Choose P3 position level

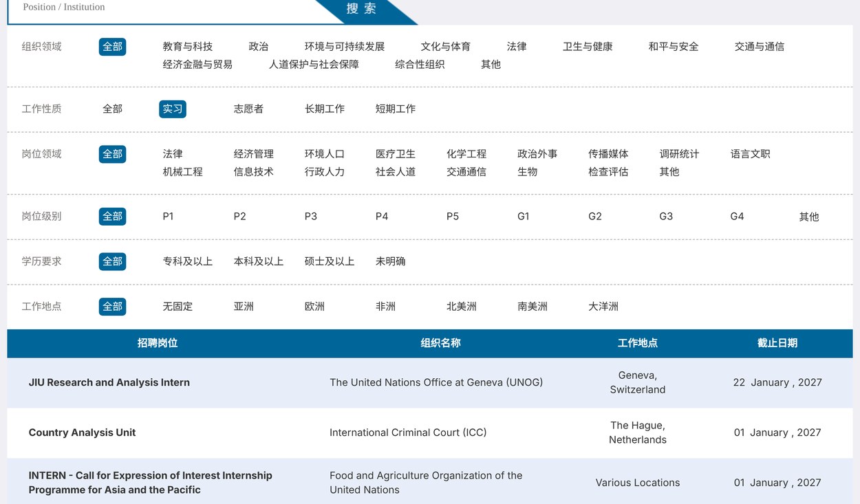point(311,217)
